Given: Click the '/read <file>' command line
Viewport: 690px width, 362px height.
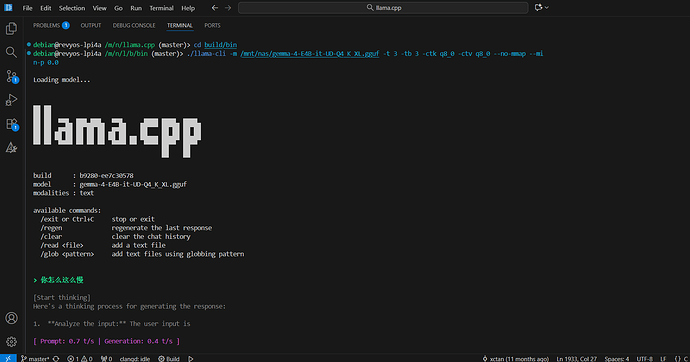Looking at the screenshot, I should click(103, 245).
